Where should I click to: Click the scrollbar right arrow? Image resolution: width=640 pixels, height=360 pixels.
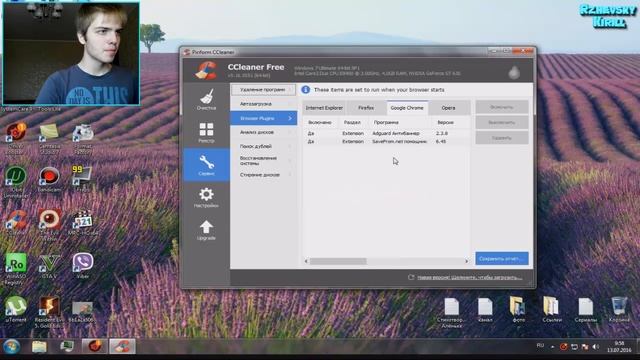pyautogui.click(x=467, y=261)
